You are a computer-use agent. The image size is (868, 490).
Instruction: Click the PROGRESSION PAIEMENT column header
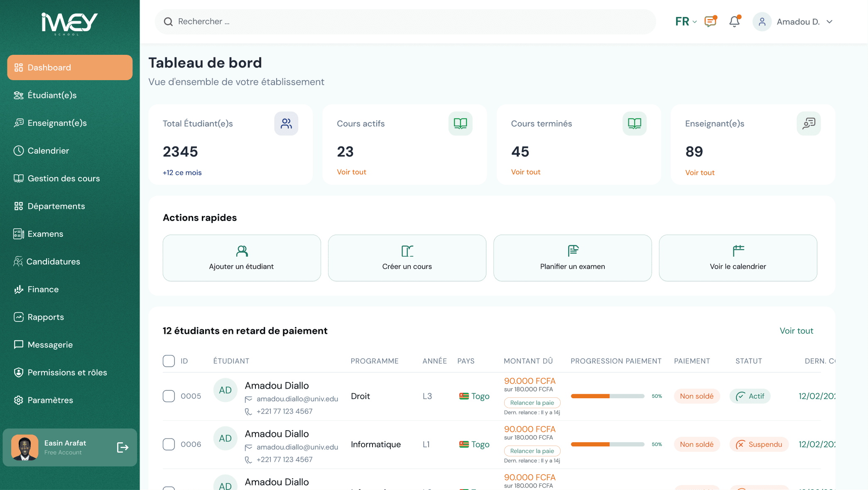[616, 361]
